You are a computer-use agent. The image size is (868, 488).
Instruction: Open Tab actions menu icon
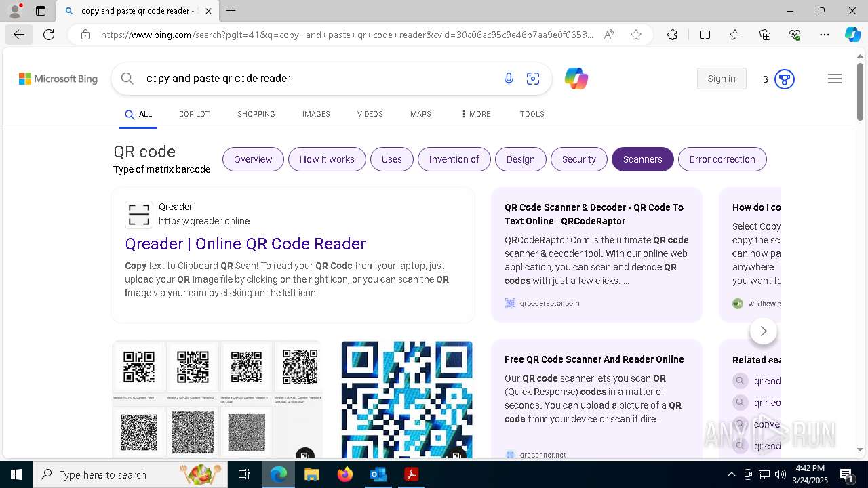(41, 11)
